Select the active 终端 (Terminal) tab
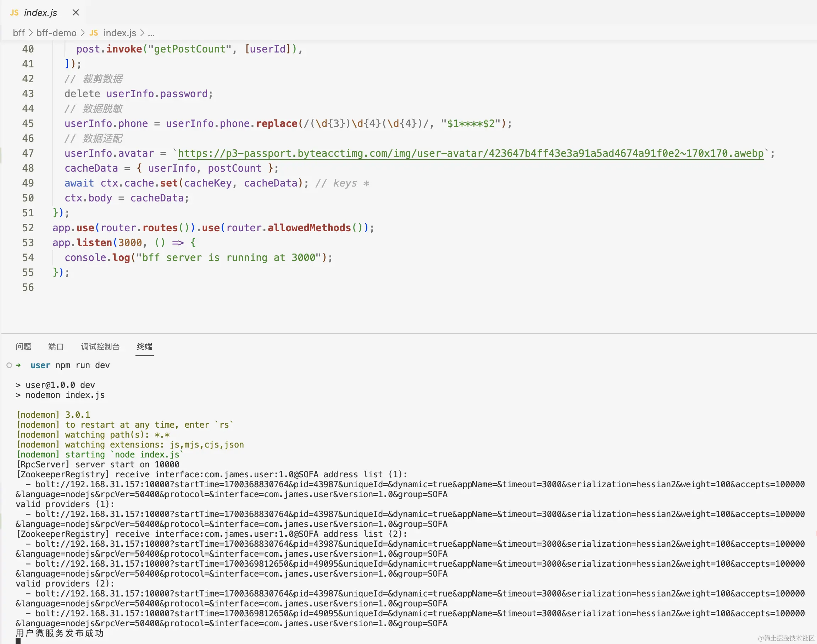Screen dimensions: 817x644 click(x=144, y=346)
